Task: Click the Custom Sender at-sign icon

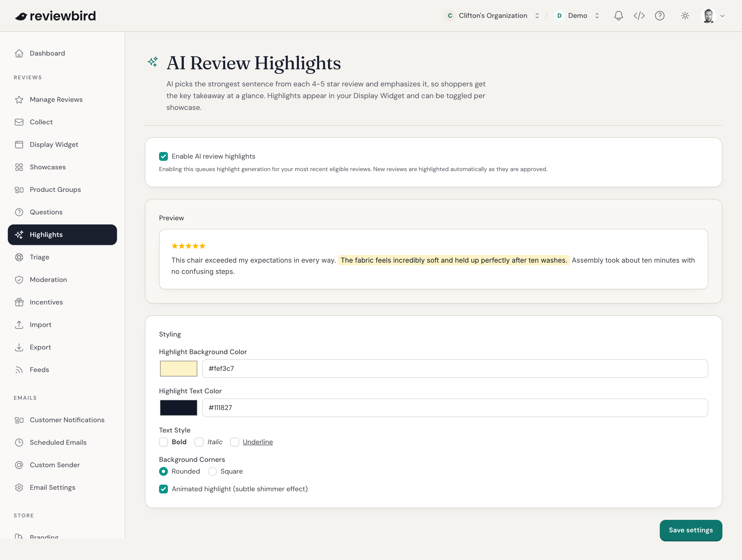Action: pyautogui.click(x=19, y=465)
